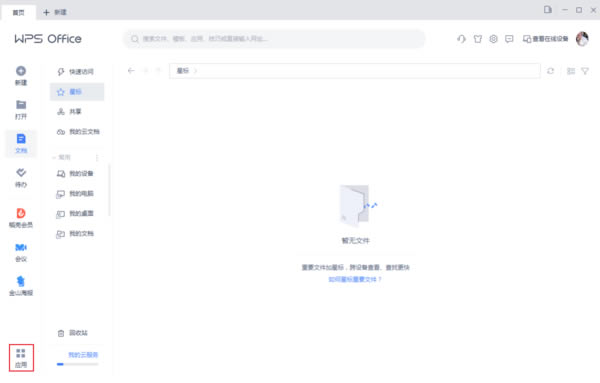This screenshot has width=600, height=383.
Task: Open the 打开 folder icon
Action: [21, 105]
